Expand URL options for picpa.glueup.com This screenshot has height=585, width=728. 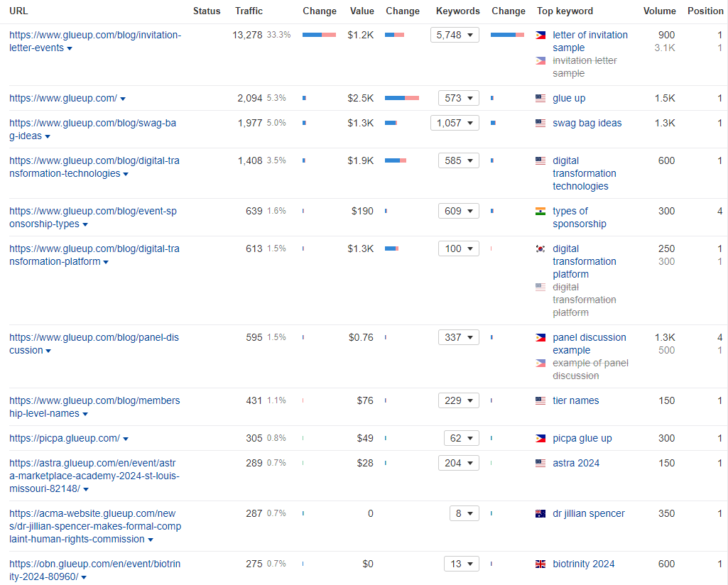click(126, 439)
